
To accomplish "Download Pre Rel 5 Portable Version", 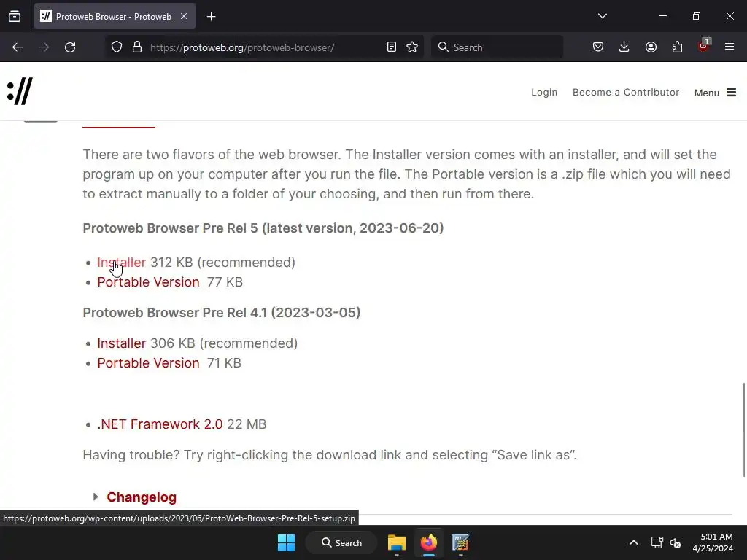I will point(148,282).
